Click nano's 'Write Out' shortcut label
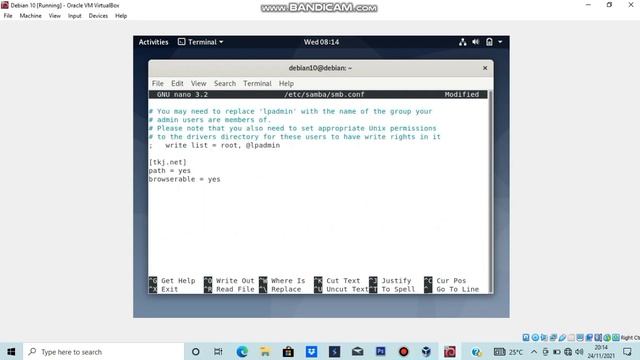640x360 pixels. [235, 281]
